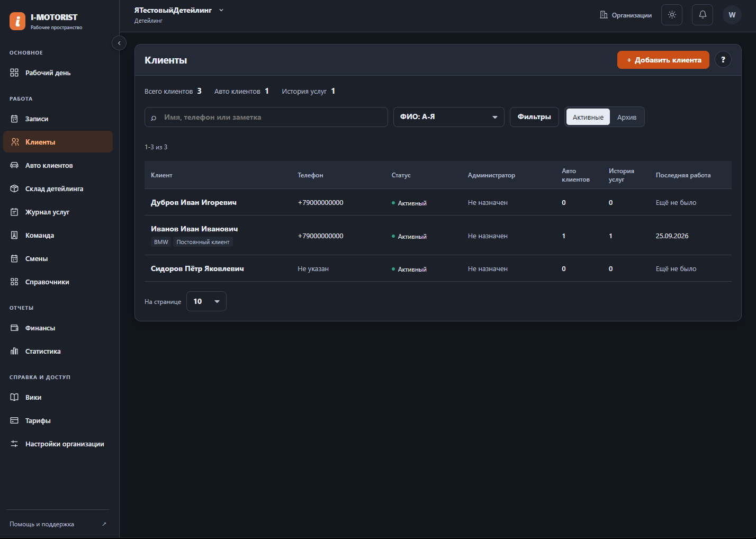Switch to Активные clients toggle

[x=588, y=117]
